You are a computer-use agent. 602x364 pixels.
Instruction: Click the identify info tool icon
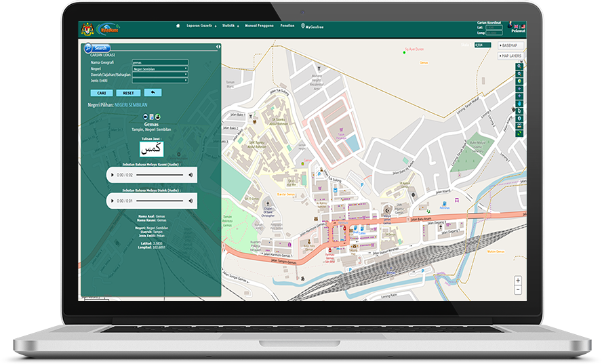click(519, 119)
